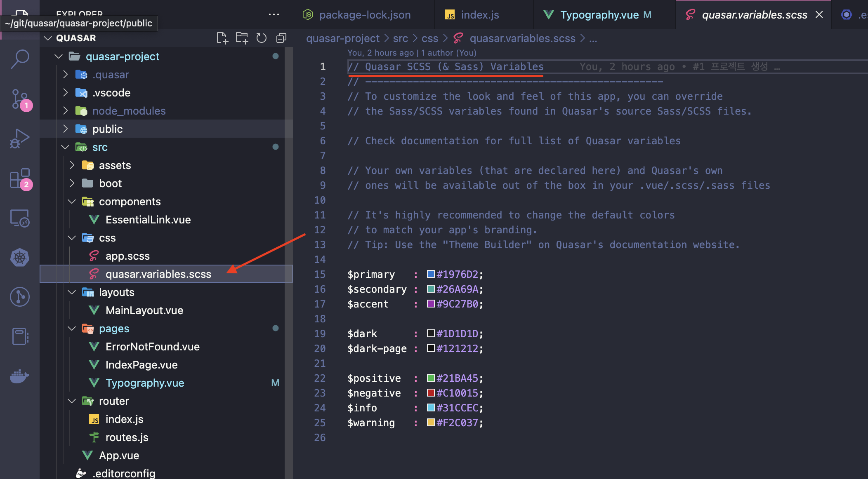Expand the public folder

coord(107,129)
